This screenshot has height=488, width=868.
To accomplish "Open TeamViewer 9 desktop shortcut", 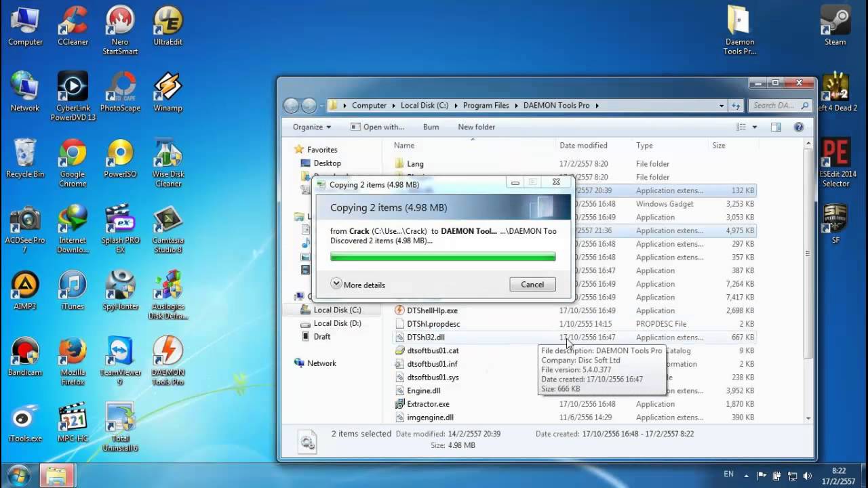I will click(120, 361).
